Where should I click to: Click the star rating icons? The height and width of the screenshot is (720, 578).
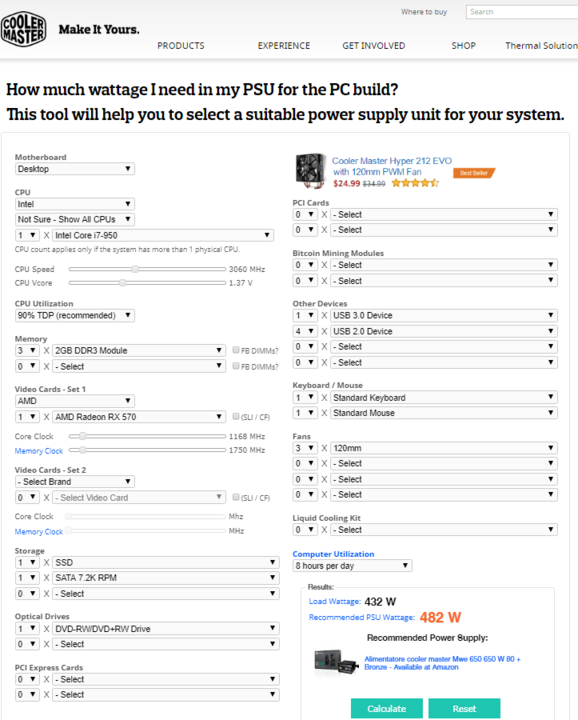coord(415,183)
